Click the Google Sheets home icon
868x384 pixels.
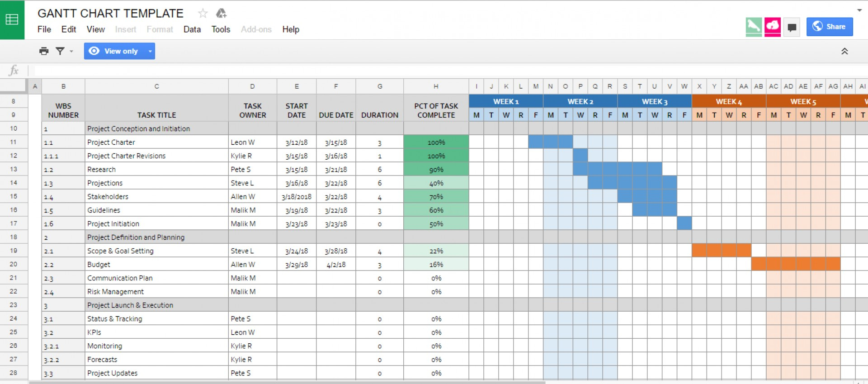pos(12,20)
